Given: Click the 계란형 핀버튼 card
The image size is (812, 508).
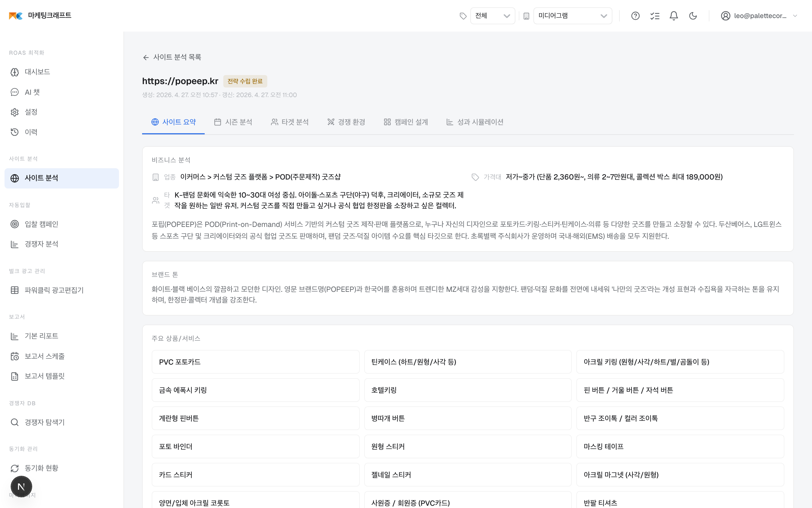Looking at the screenshot, I should 255,418.
